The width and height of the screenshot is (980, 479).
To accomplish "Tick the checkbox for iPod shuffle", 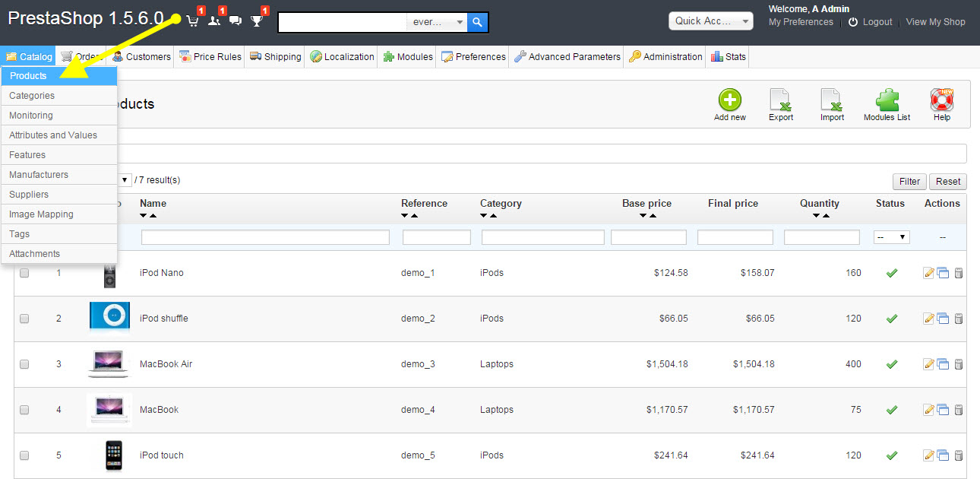I will 24,319.
